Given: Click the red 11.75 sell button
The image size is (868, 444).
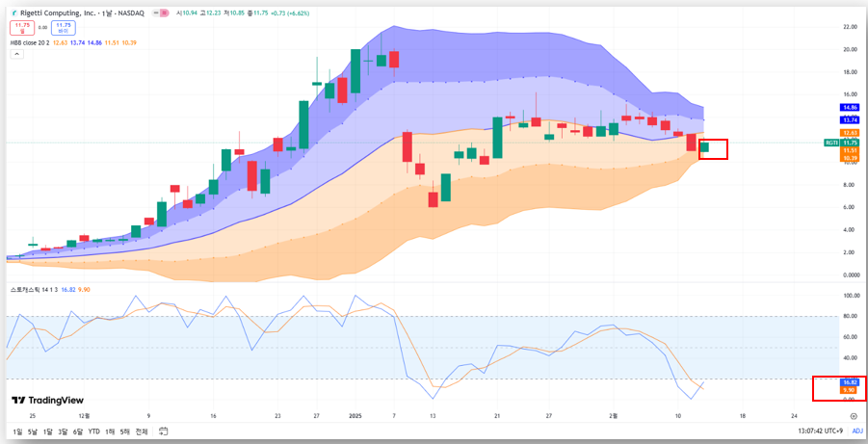Looking at the screenshot, I should [x=22, y=28].
